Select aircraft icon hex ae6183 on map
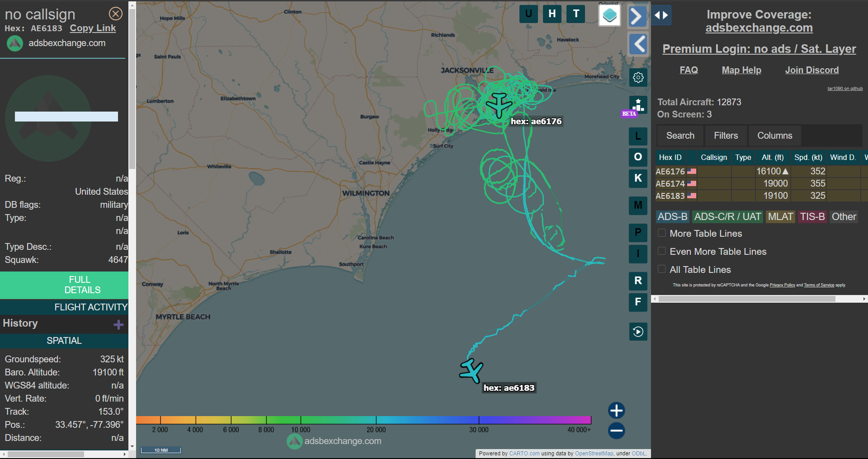Screen dimensions: 868x459 [x=472, y=371]
